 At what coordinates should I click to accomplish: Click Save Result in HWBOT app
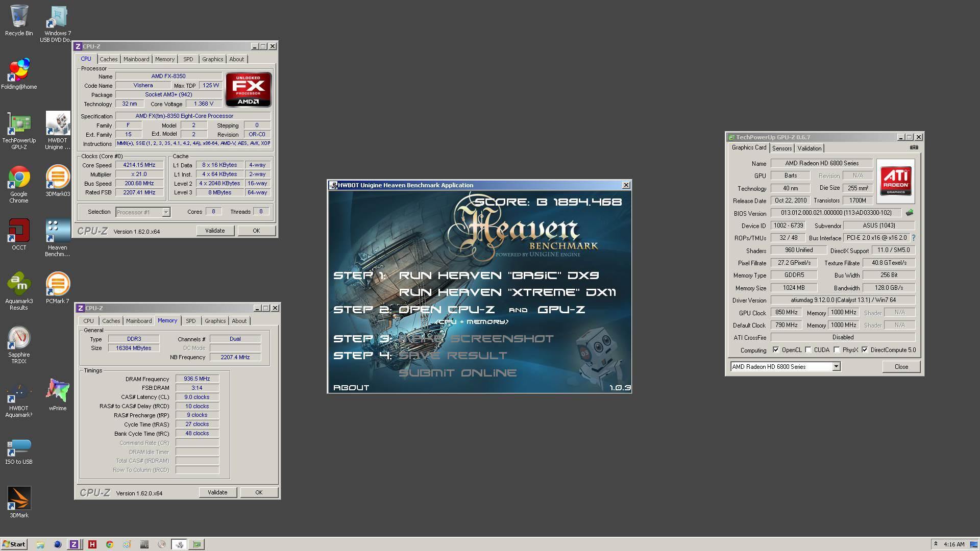coord(453,355)
